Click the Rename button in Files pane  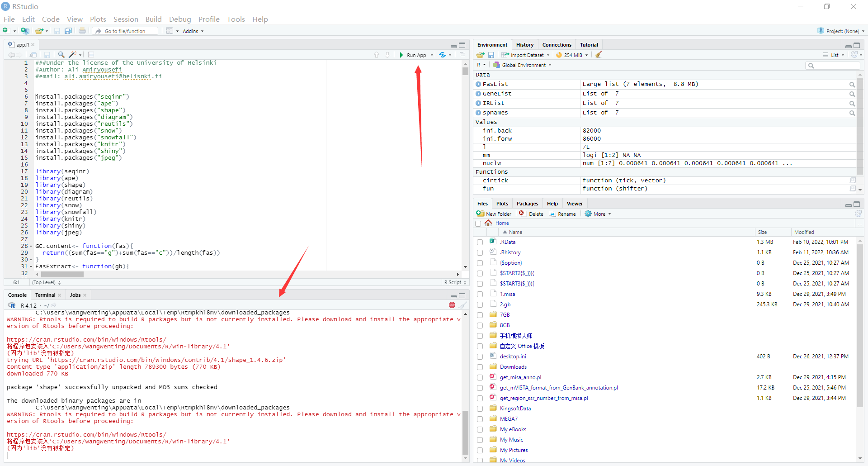click(562, 214)
